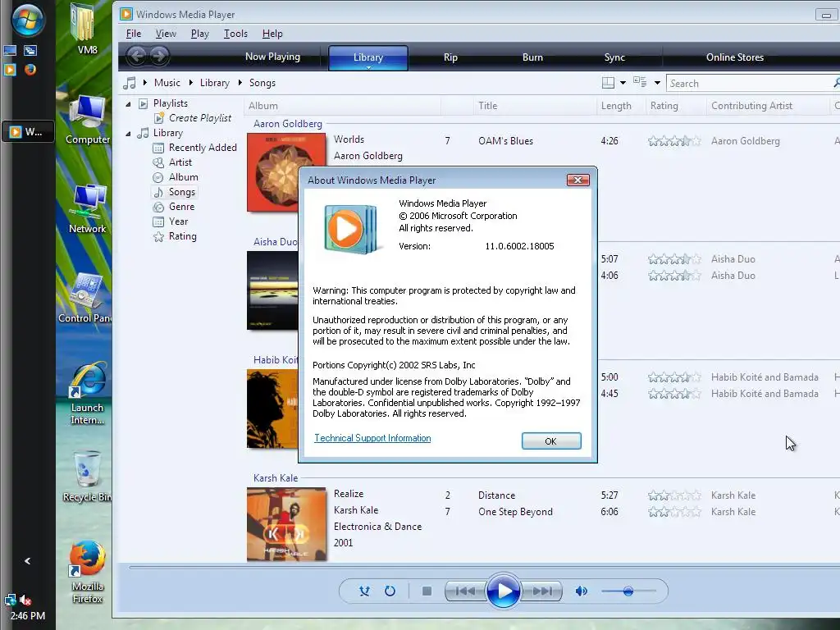Click the Karsh Kale Realize album cover
Viewport: 840px width, 630px height.
286,524
